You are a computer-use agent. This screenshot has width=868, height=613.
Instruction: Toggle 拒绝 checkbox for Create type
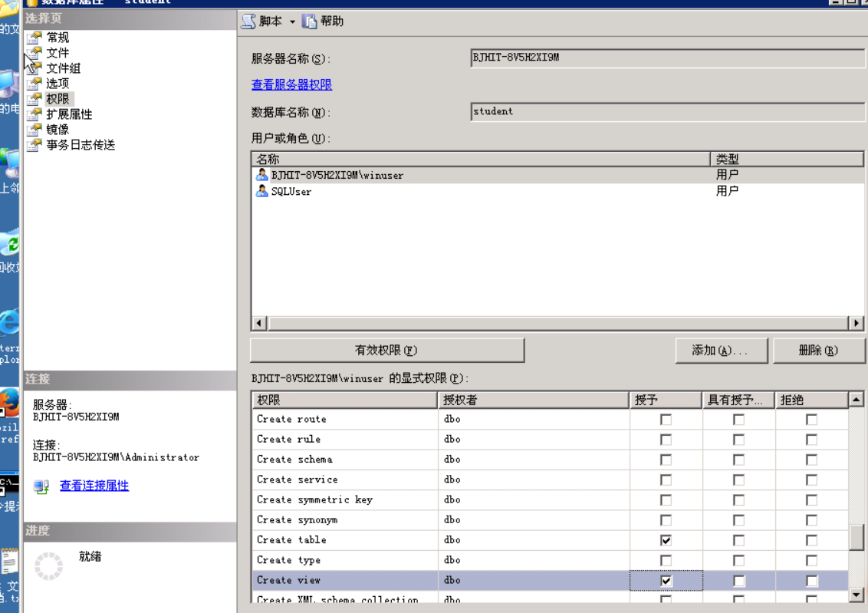(811, 560)
